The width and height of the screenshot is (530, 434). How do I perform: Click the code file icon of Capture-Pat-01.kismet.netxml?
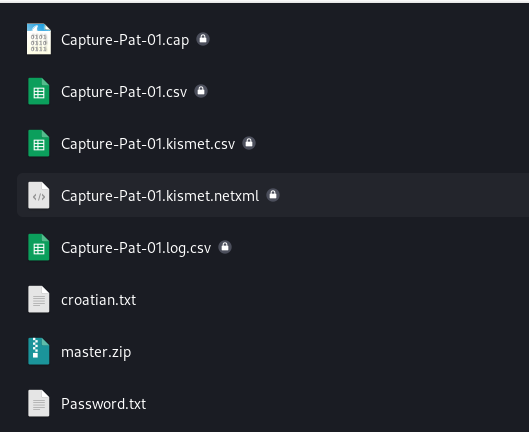tap(39, 195)
